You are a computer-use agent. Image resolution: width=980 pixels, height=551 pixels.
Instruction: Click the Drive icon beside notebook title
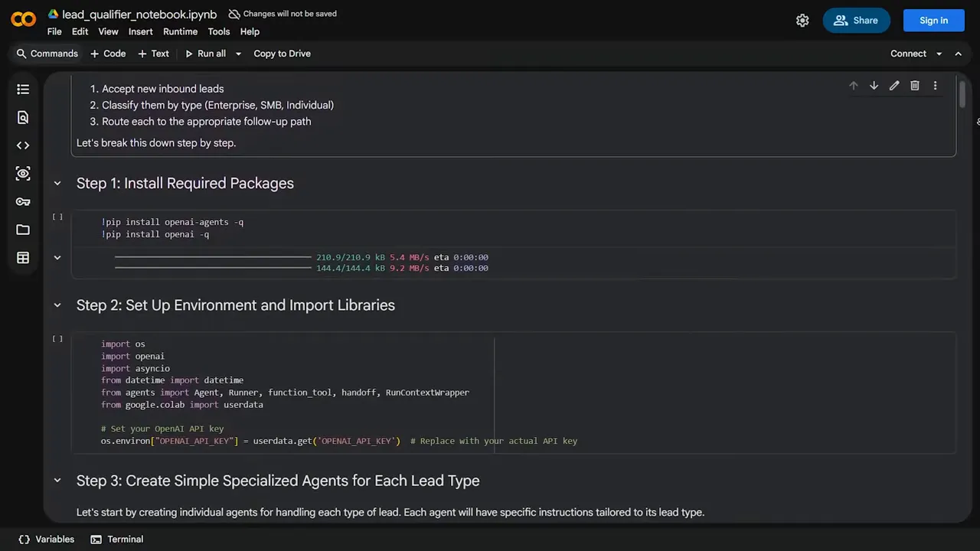coord(53,15)
